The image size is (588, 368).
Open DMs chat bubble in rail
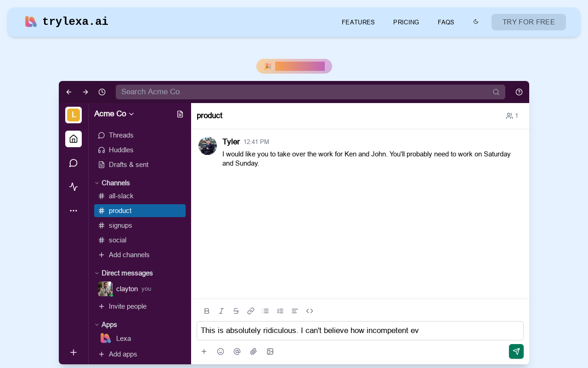73,163
